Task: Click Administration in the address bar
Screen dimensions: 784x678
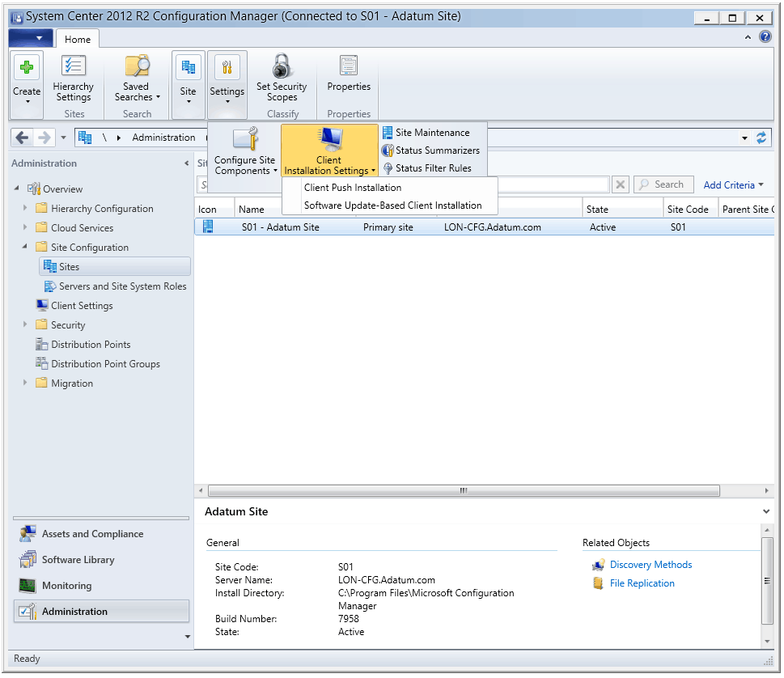Action: (x=163, y=138)
